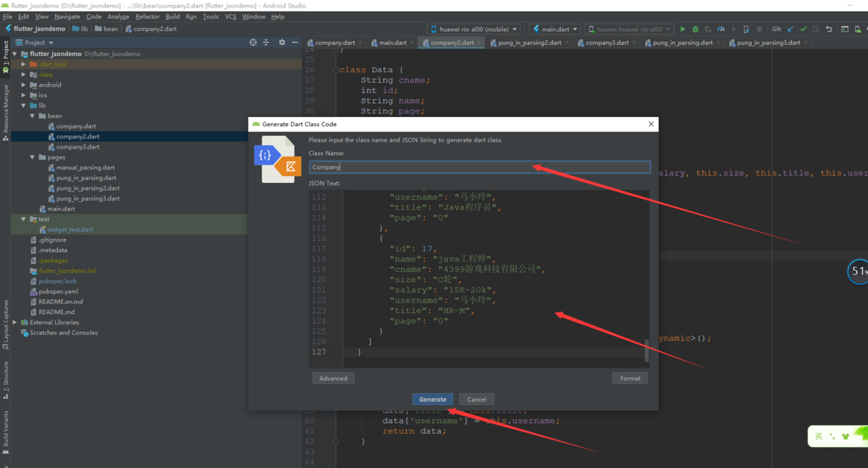This screenshot has width=868, height=468.
Task: Click the JSON Text vertical scrollbar thumb
Action: (646, 350)
